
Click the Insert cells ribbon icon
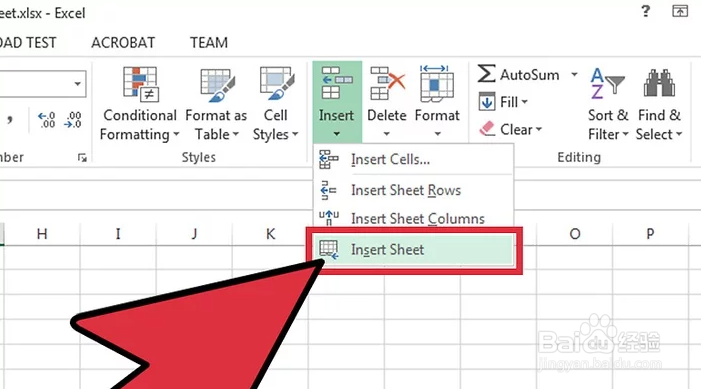(x=337, y=83)
